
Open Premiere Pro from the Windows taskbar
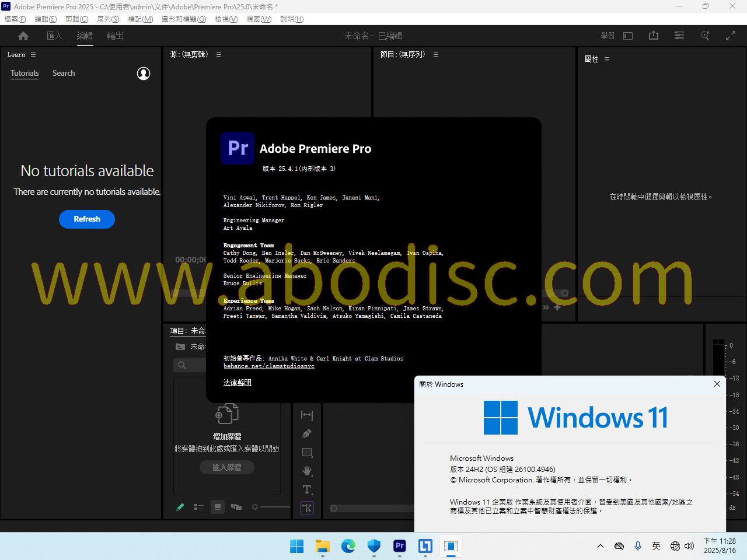400,546
